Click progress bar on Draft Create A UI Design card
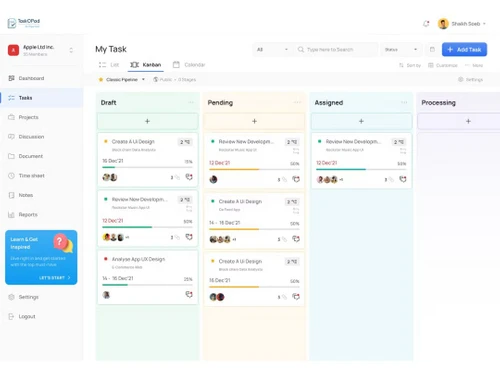The image size is (500, 375). tap(147, 167)
